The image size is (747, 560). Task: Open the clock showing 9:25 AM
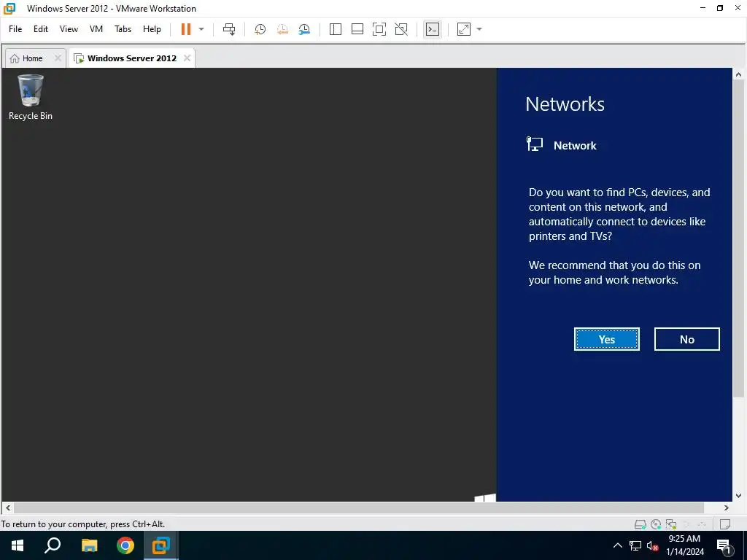[684, 545]
